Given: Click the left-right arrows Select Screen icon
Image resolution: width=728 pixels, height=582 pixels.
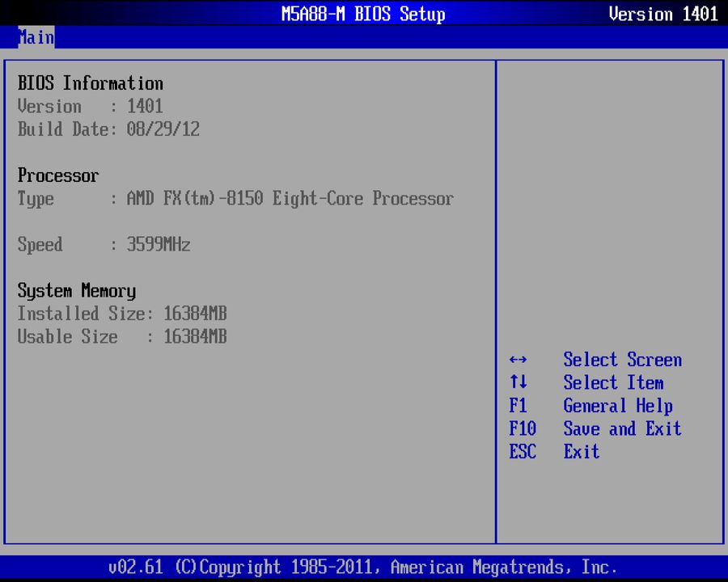Looking at the screenshot, I should 518,360.
